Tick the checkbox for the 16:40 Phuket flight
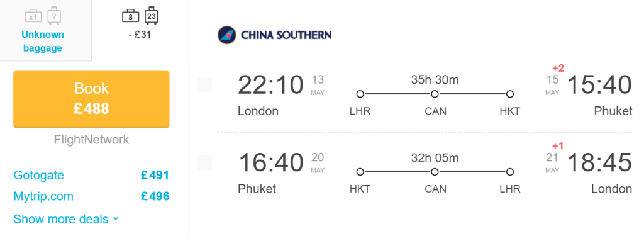Screen dimensions: 644x236 tap(204, 162)
